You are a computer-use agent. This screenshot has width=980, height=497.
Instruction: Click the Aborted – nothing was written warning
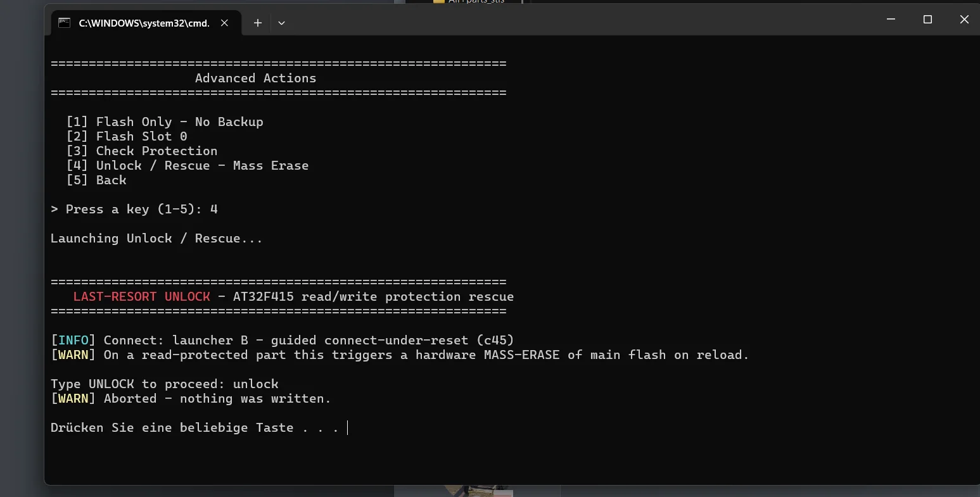[x=217, y=398]
